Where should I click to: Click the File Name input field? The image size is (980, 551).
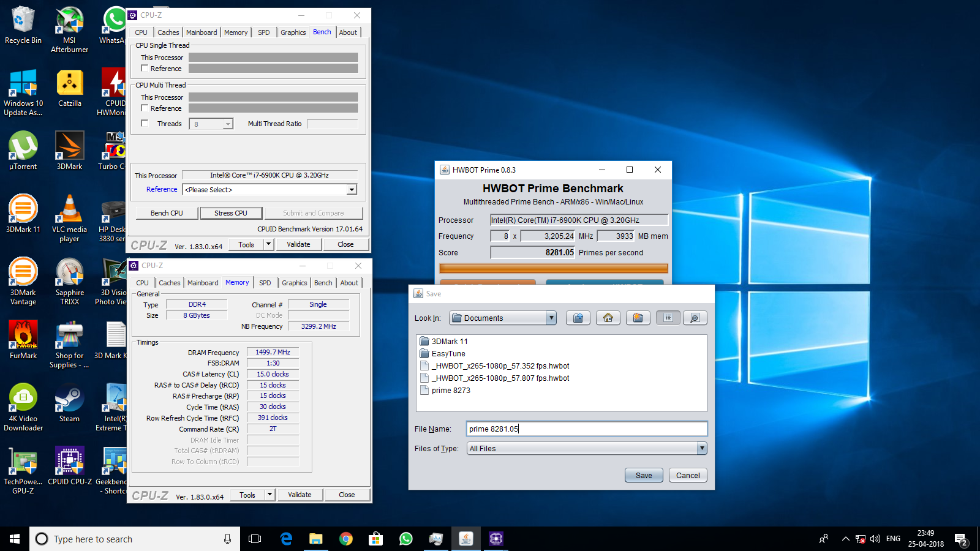pyautogui.click(x=587, y=429)
